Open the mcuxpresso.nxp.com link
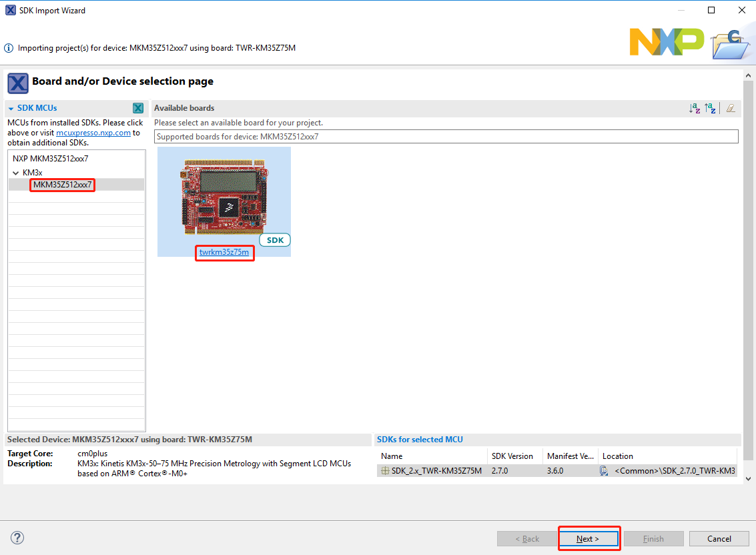Screen dimensions: 756x555 pyautogui.click(x=93, y=133)
